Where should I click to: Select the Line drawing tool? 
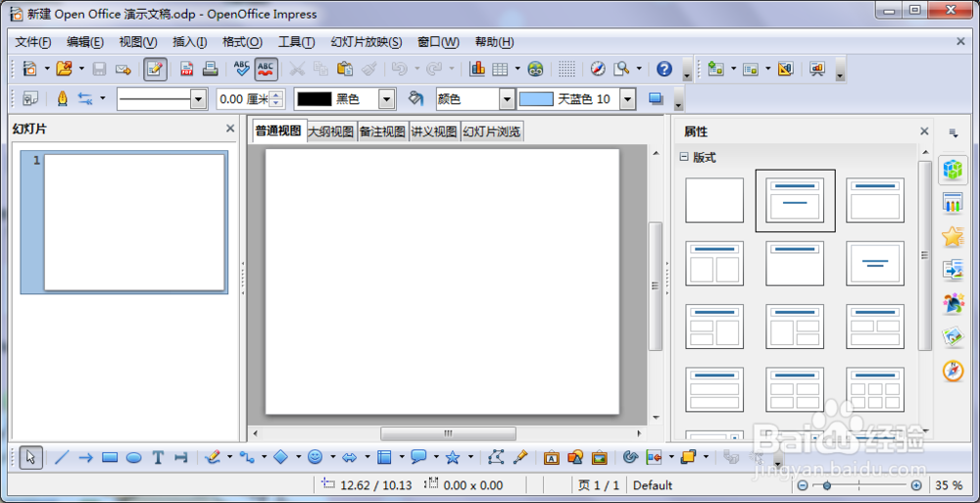[x=61, y=457]
